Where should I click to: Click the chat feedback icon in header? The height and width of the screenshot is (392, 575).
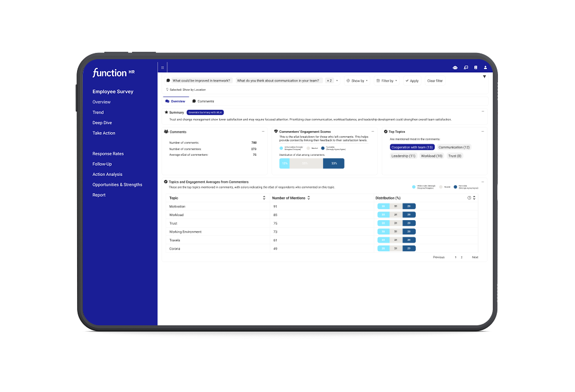466,67
